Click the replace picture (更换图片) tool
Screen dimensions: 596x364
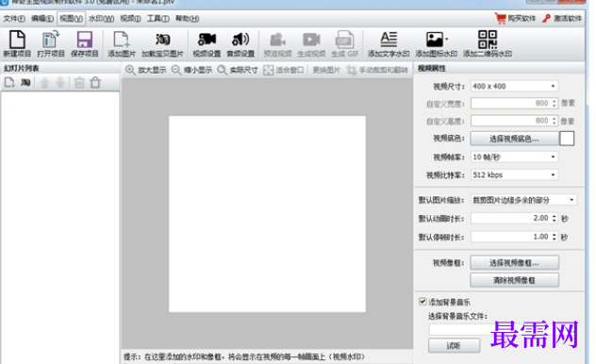(x=326, y=70)
